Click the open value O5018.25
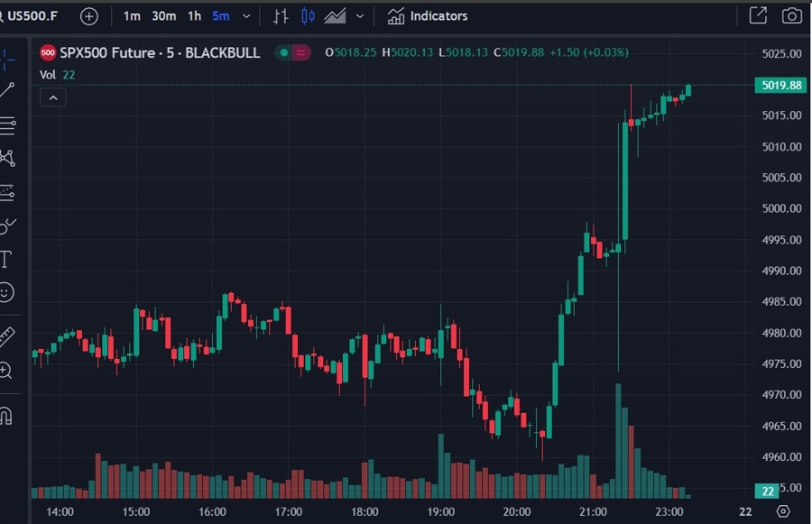The height and width of the screenshot is (524, 812). 351,53
